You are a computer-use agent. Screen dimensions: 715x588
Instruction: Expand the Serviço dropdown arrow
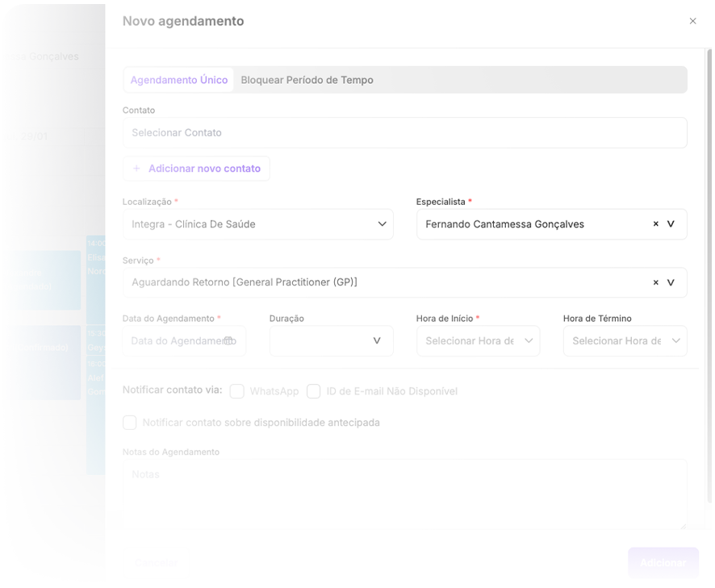[x=671, y=283]
